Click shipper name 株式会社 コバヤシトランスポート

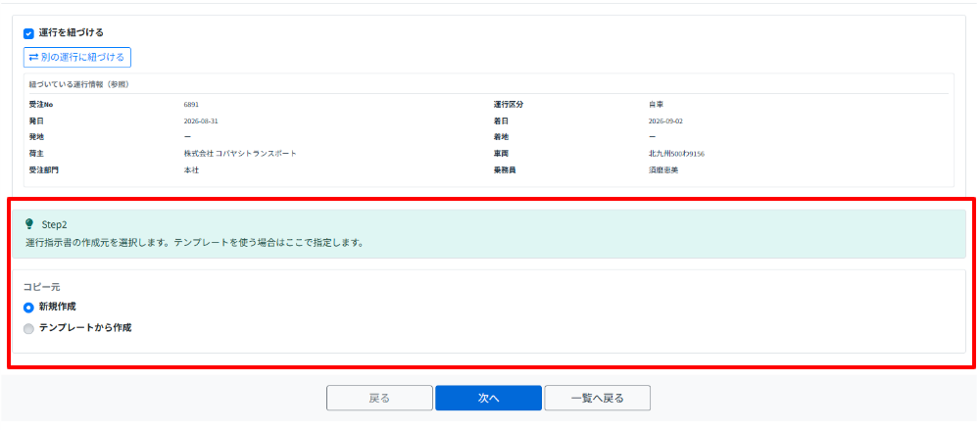[240, 153]
